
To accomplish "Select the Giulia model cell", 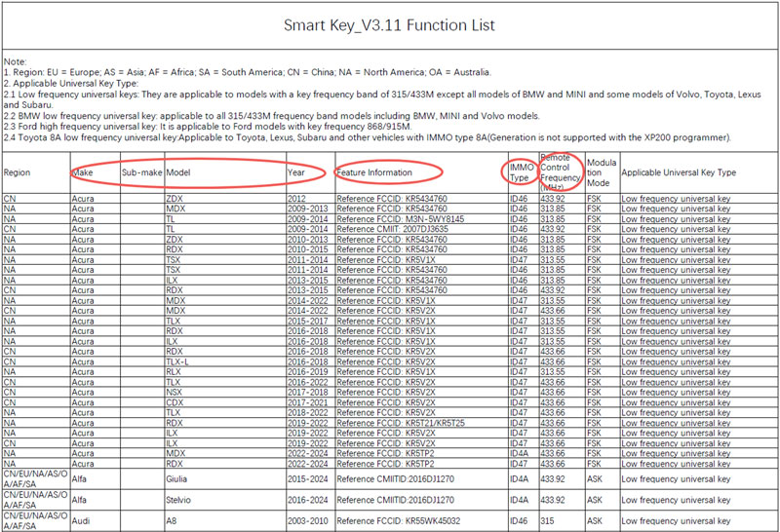I will [x=178, y=478].
